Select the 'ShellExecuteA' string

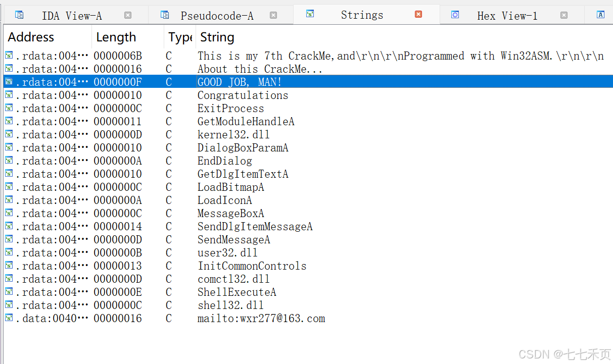(x=237, y=292)
